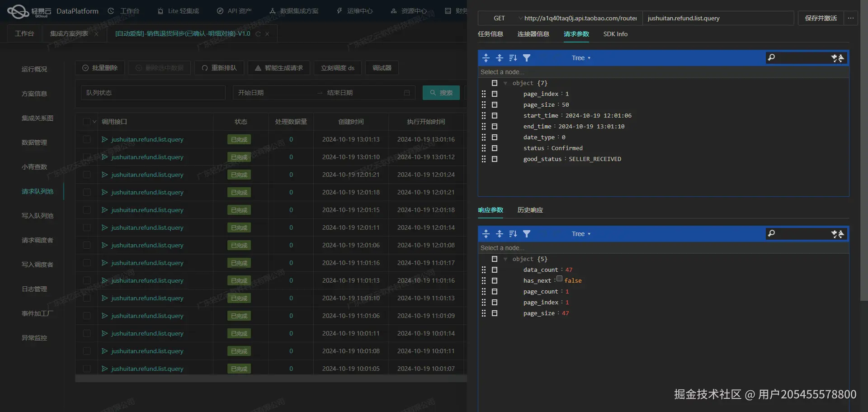
Task: Open action menu for end_time field
Action: 495,127
